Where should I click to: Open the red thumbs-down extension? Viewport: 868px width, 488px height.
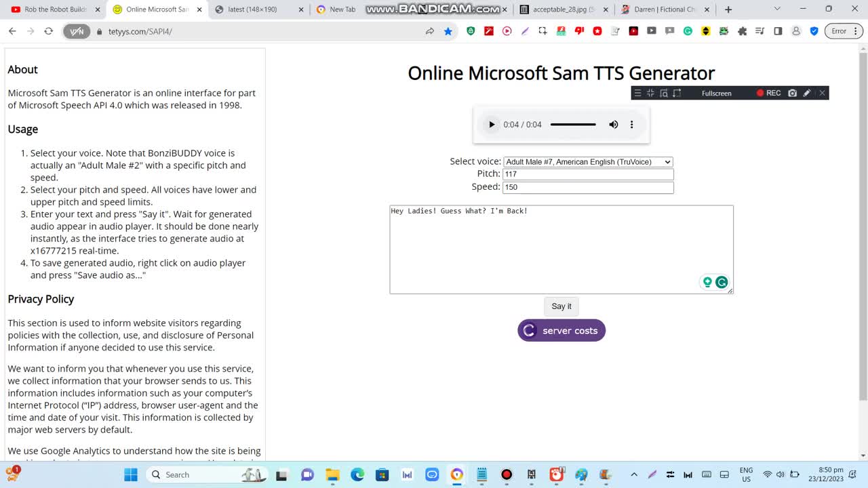click(579, 31)
